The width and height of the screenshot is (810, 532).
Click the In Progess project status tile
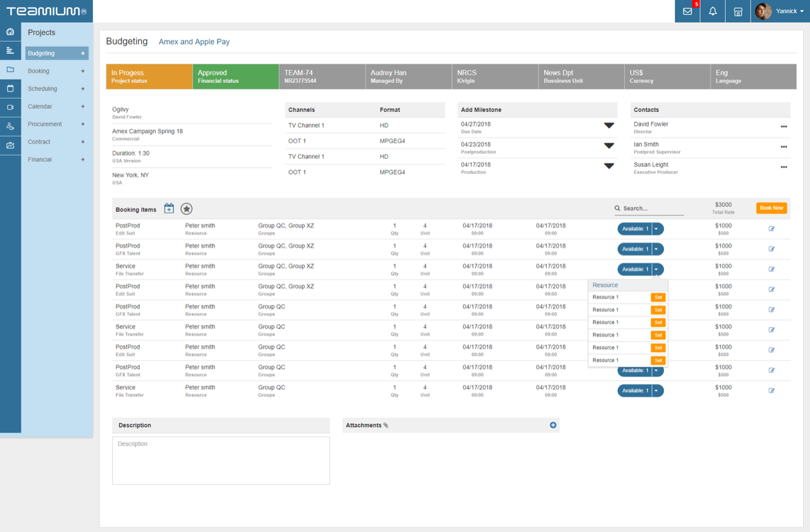tap(149, 77)
